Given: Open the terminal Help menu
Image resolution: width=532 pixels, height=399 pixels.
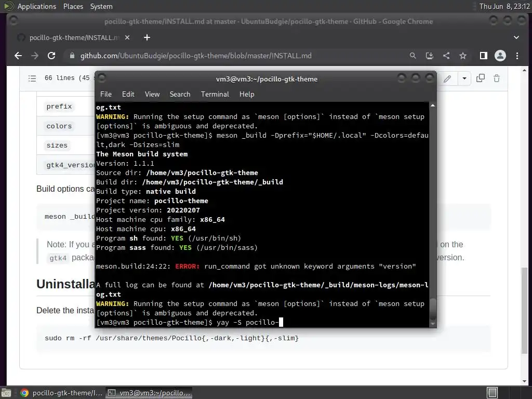Looking at the screenshot, I should [247, 95].
